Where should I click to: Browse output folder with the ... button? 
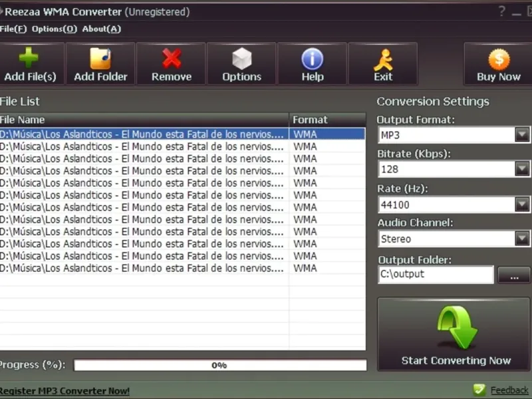tap(513, 275)
